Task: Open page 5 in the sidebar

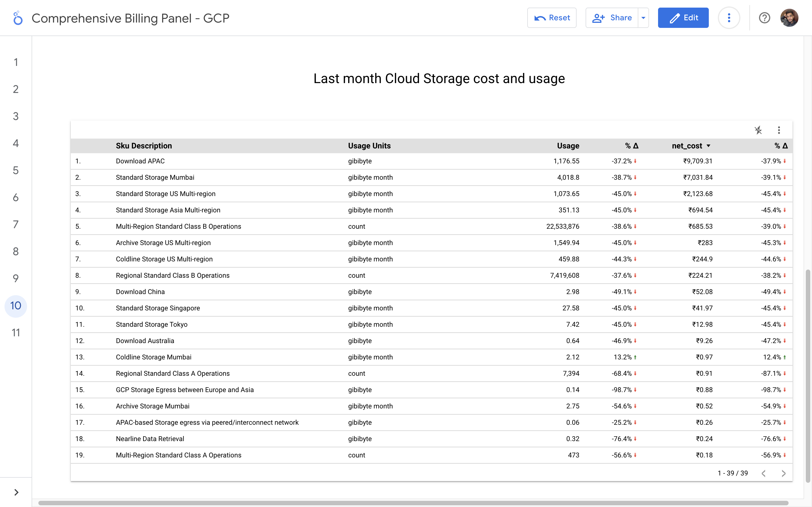Action: pyautogui.click(x=16, y=170)
